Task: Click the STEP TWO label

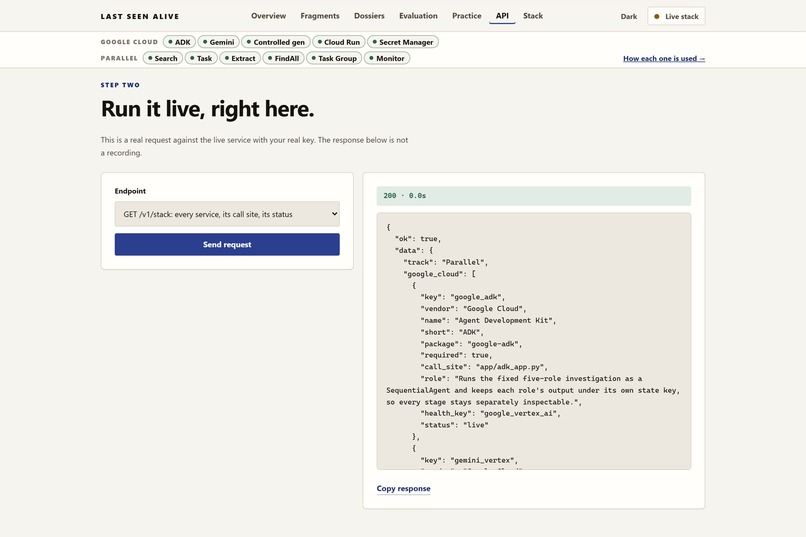Action: pyautogui.click(x=120, y=85)
